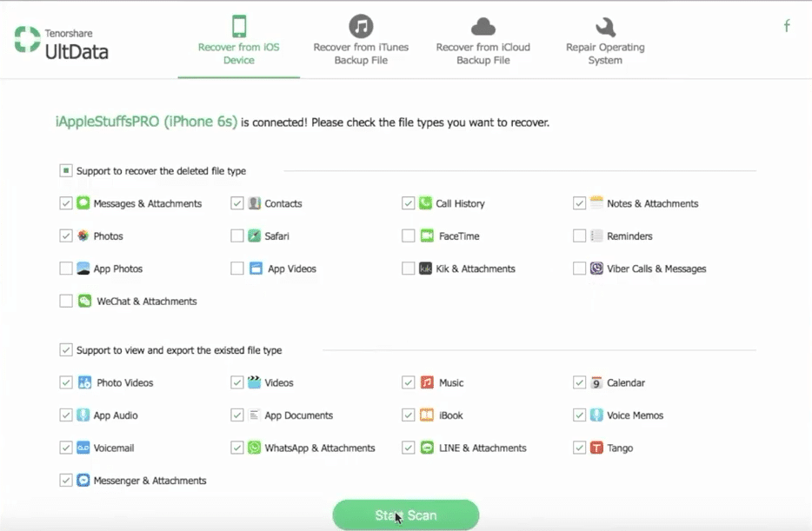Click the Facebook icon in top corner
This screenshot has height=531, width=812.
787,26
